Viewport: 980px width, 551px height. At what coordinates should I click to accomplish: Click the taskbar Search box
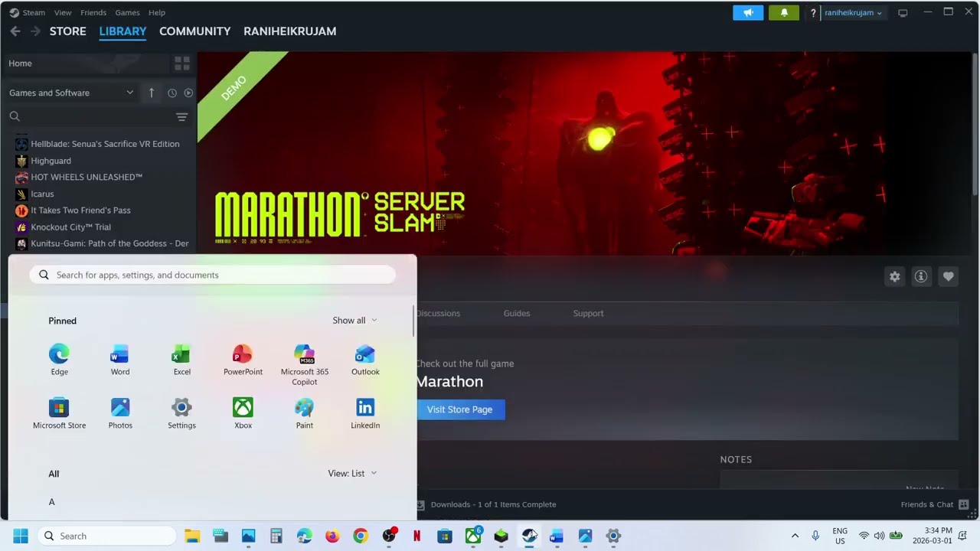point(106,536)
